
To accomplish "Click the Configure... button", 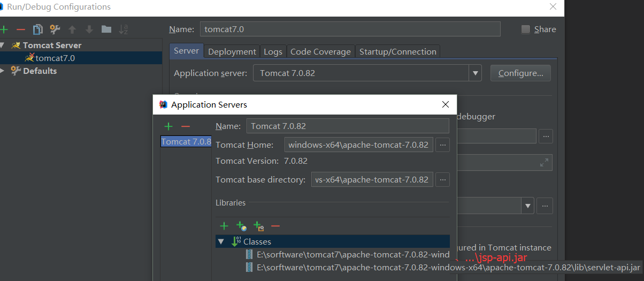I will click(520, 73).
